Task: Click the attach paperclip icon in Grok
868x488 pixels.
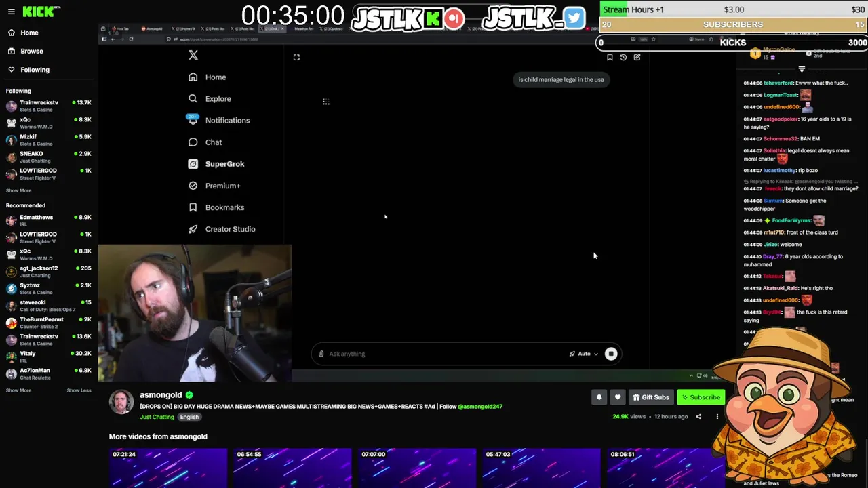Action: point(321,354)
